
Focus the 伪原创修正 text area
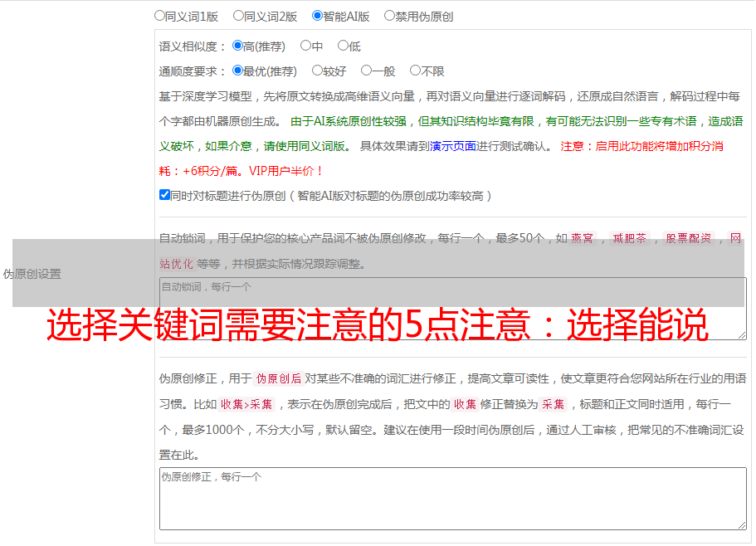pos(452,498)
